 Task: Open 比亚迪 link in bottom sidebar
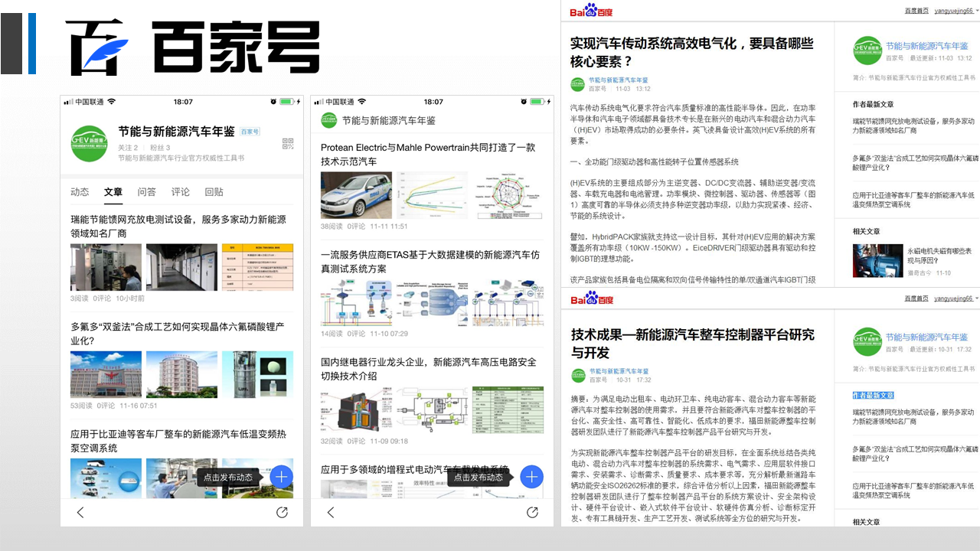click(913, 491)
